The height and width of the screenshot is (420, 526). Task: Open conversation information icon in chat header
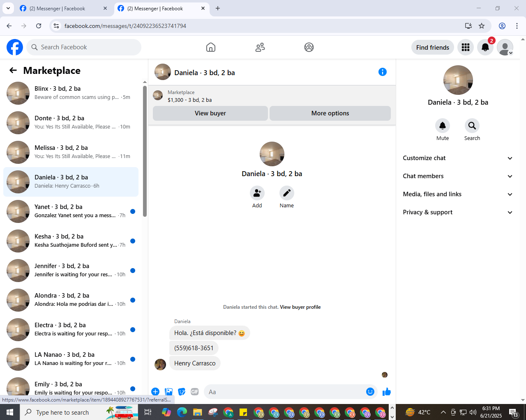point(383,72)
